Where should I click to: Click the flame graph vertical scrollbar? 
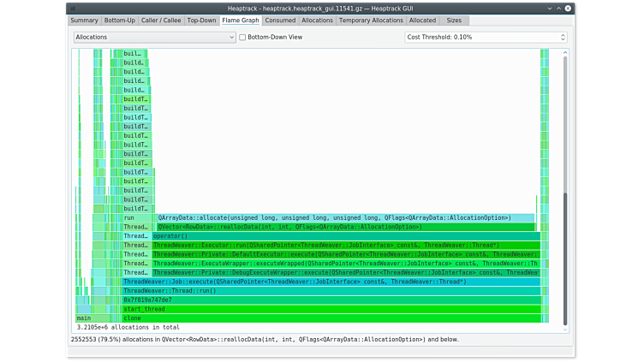click(564, 257)
